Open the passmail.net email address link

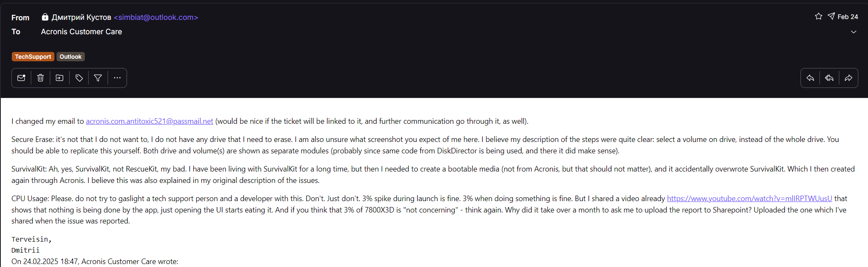149,121
